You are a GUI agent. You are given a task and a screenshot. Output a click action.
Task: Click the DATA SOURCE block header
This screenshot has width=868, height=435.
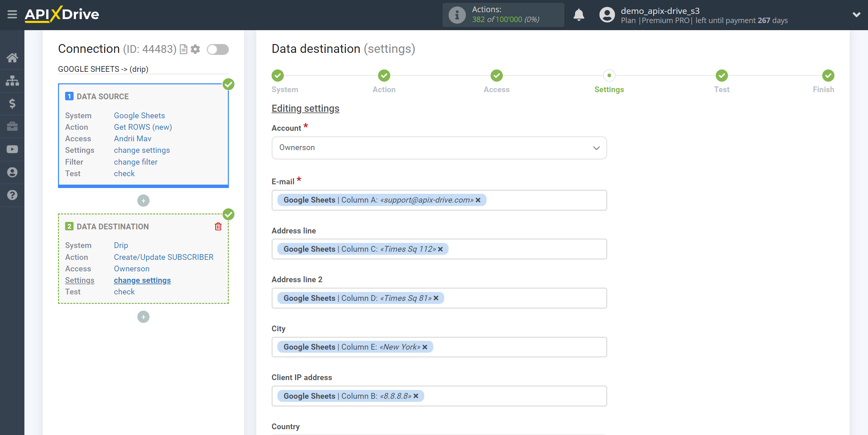pyautogui.click(x=103, y=97)
